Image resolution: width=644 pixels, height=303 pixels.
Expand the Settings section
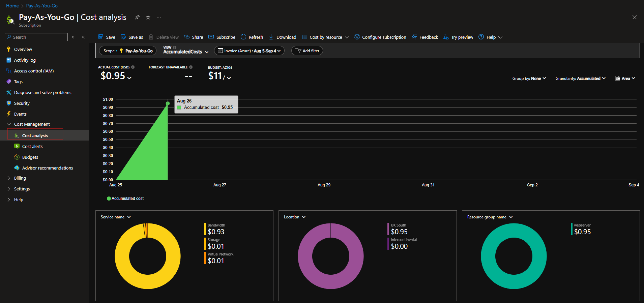pos(22,189)
